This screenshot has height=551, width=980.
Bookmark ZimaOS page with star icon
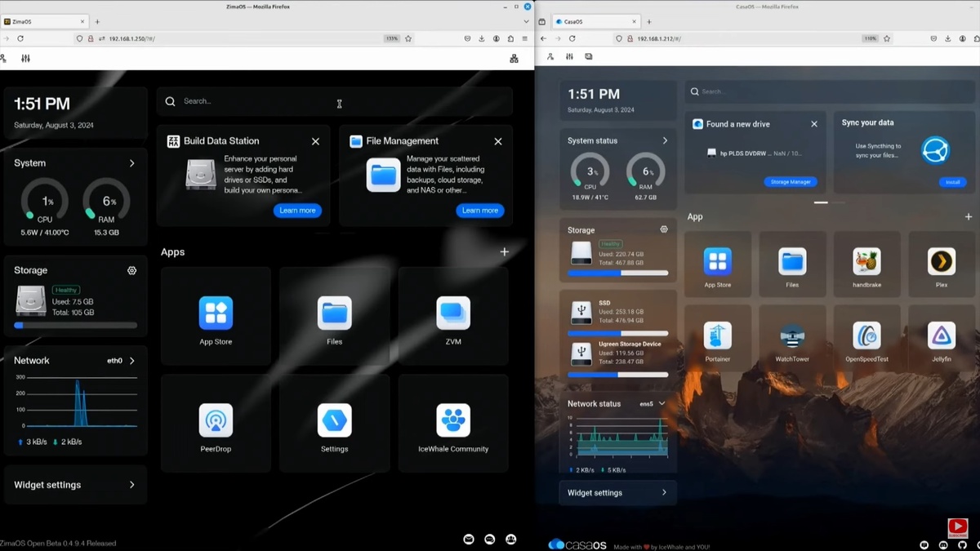[x=408, y=38]
